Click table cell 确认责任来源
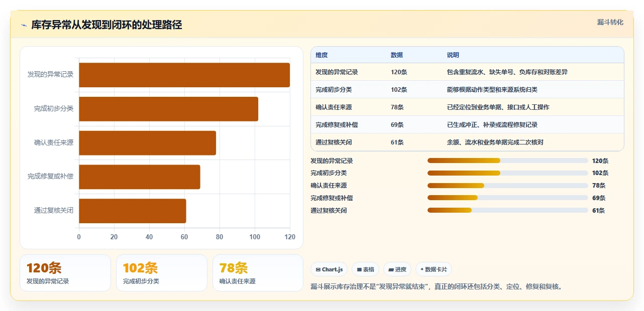 (334, 107)
